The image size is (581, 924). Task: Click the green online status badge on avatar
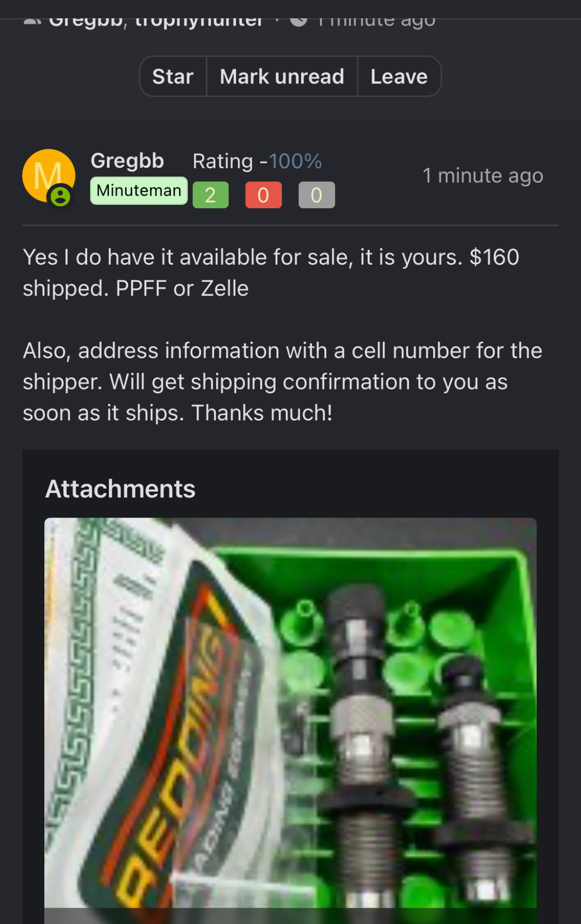(x=61, y=196)
